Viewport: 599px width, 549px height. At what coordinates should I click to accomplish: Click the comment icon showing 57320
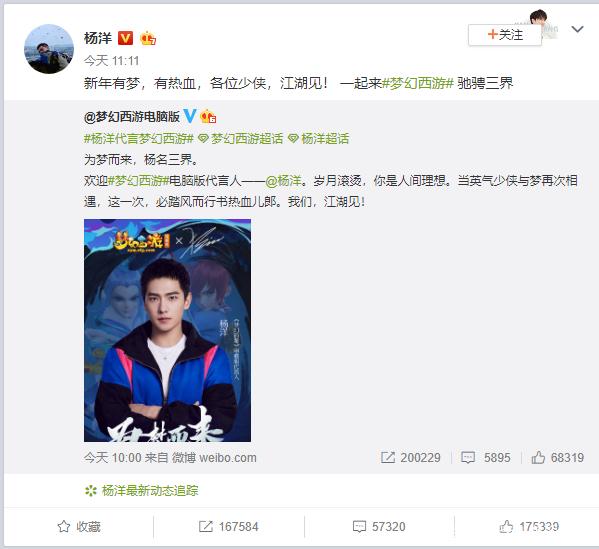(x=359, y=526)
